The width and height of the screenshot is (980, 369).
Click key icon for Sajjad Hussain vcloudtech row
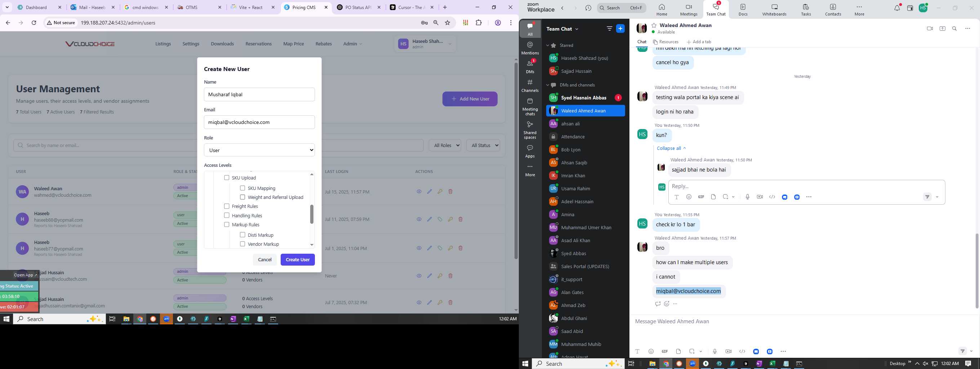point(440,276)
